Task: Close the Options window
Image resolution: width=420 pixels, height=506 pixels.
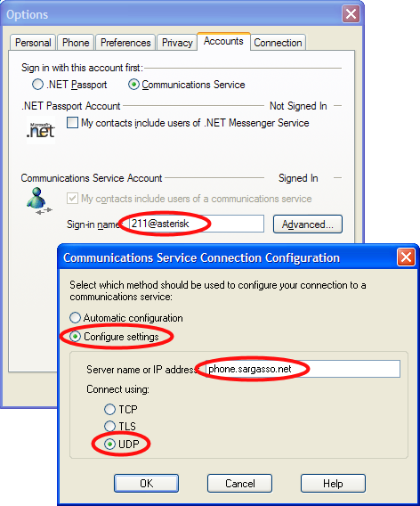Action: tap(351, 14)
